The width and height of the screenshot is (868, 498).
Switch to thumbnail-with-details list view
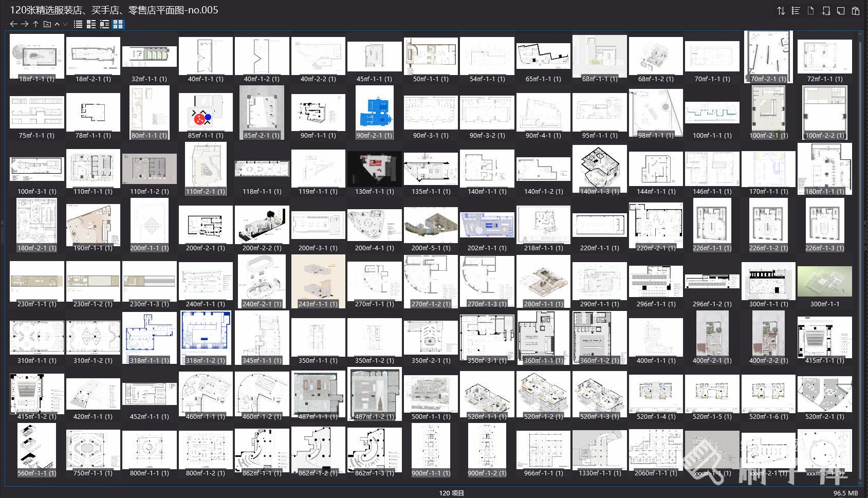(91, 24)
